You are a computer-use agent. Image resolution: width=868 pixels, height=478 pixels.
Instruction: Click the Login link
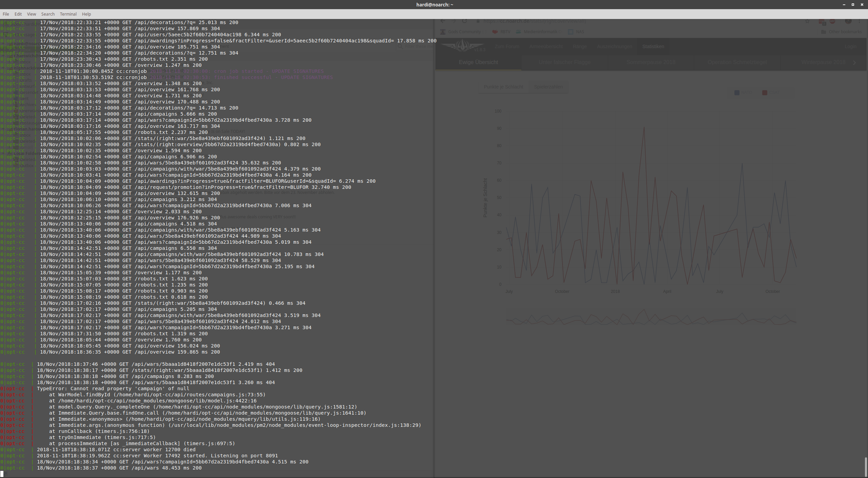850,46
